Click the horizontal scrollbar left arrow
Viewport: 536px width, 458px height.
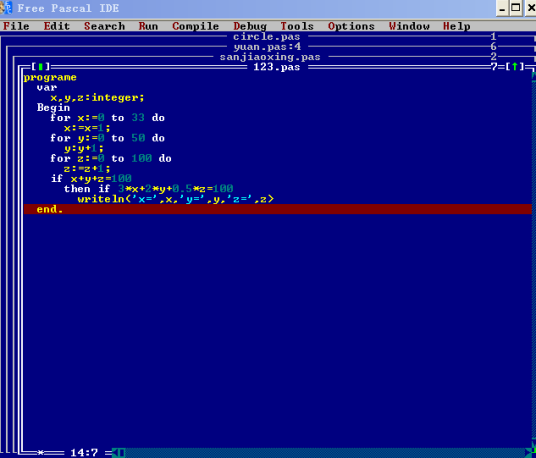116,453
